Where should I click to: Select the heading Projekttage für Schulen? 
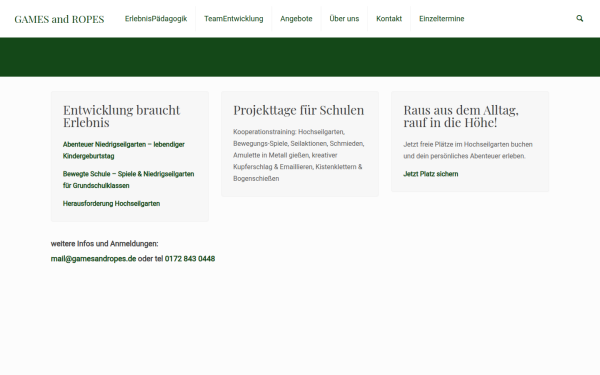point(298,110)
